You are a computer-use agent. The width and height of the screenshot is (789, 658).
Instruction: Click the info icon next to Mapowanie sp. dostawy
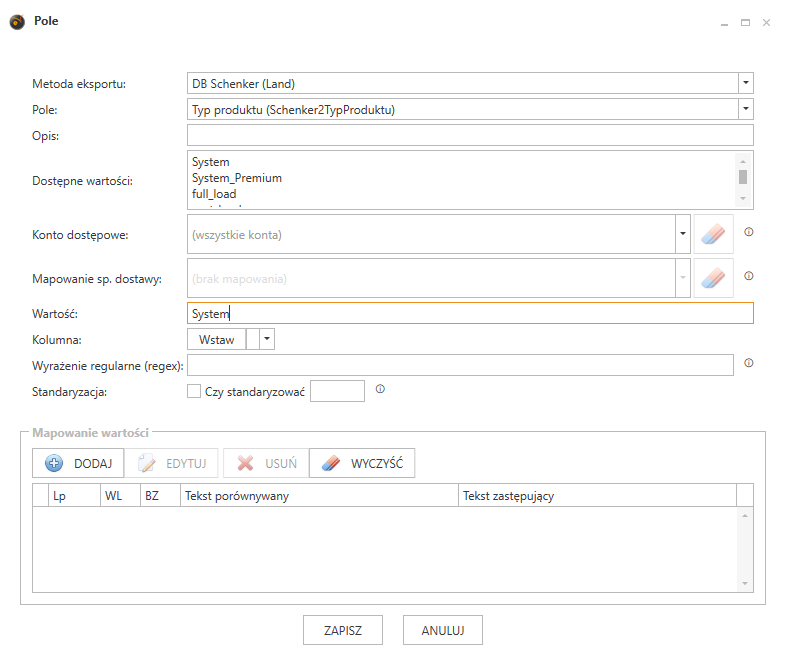point(749,276)
